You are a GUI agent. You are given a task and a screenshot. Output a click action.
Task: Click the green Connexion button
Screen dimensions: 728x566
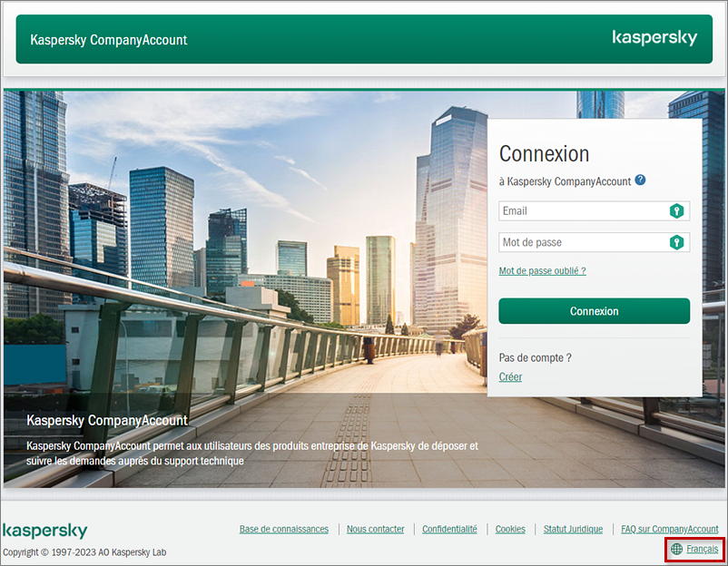point(594,311)
